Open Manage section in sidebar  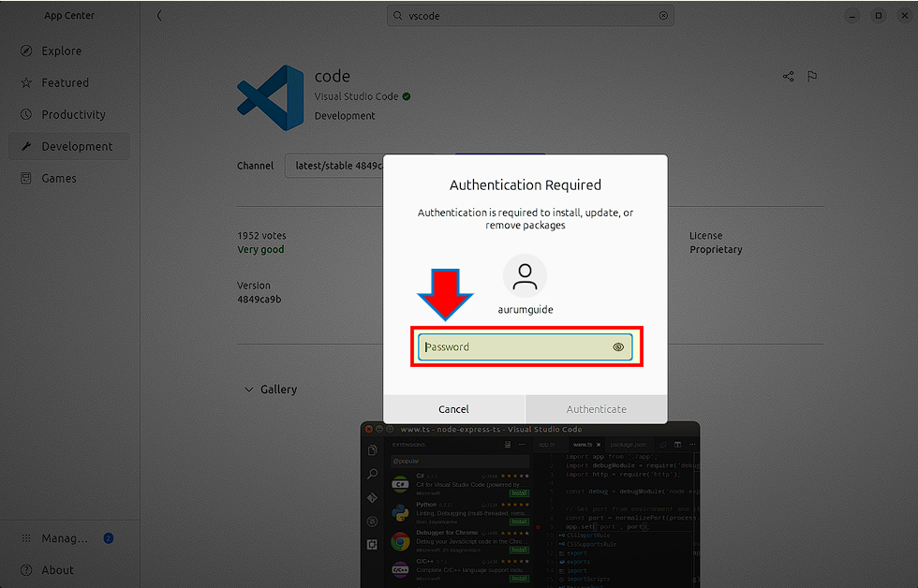[69, 538]
